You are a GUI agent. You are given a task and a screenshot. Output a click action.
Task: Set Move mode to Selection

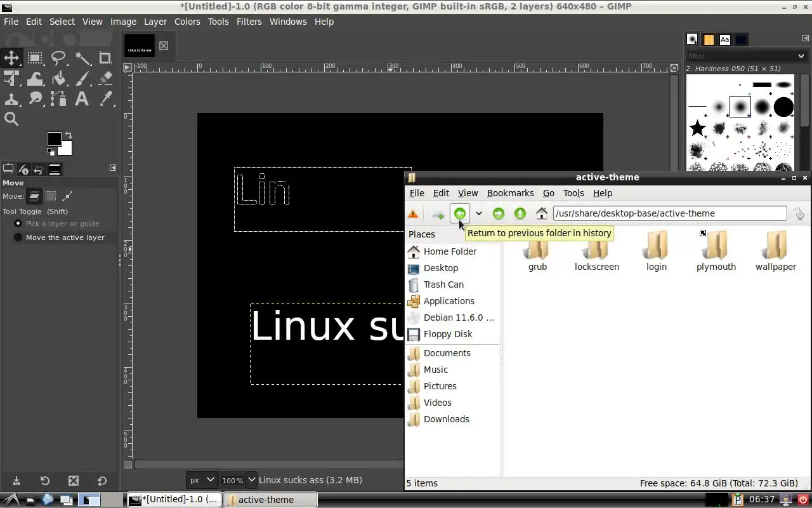[51, 196]
